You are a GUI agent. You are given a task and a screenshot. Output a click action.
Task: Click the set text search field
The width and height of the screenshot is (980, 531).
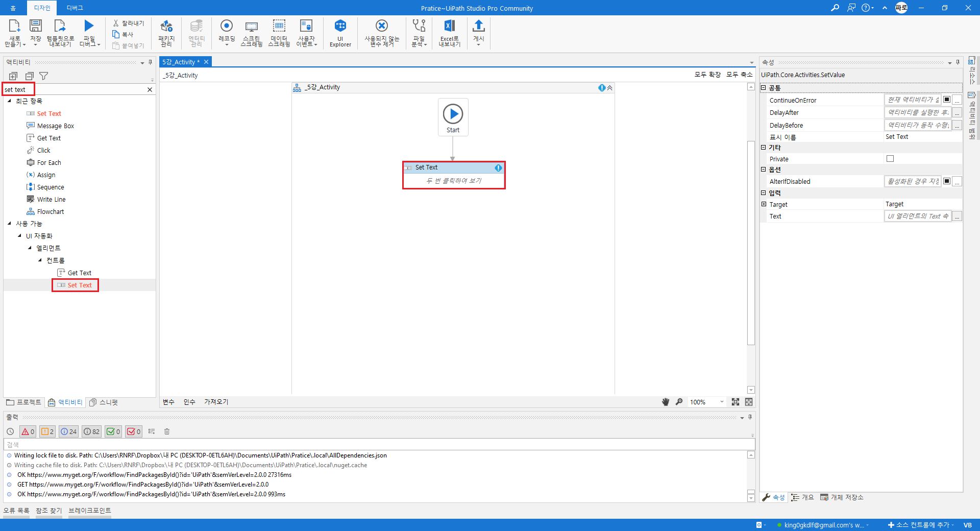point(74,89)
